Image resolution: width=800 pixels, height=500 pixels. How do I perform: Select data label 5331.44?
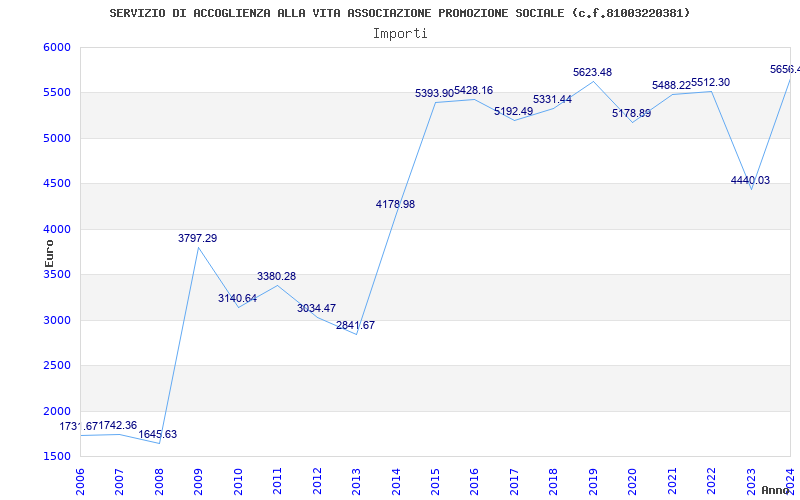[553, 99]
